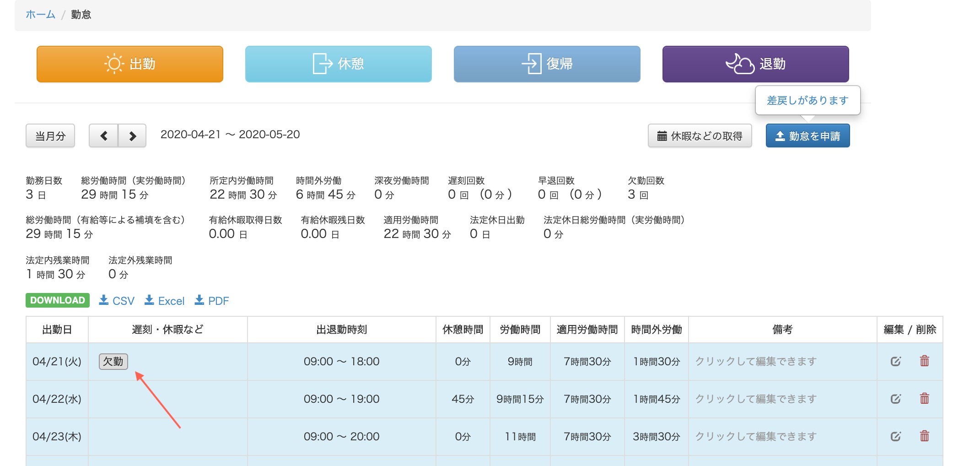Click the 復帰 return-from-break button

pyautogui.click(x=547, y=64)
